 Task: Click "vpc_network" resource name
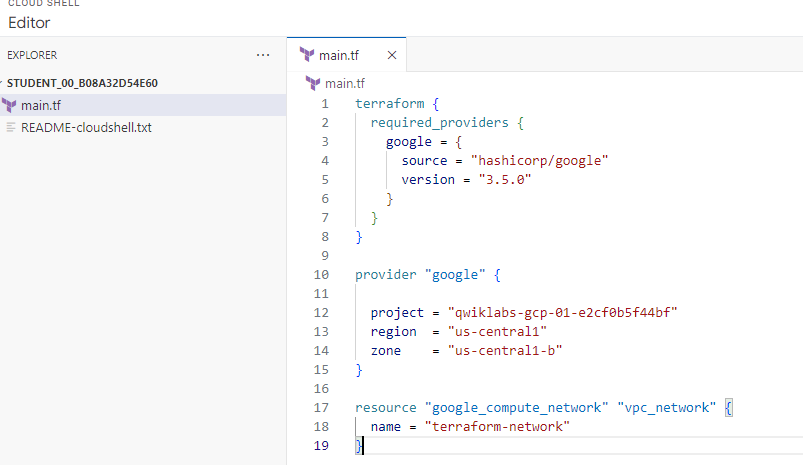pos(667,408)
